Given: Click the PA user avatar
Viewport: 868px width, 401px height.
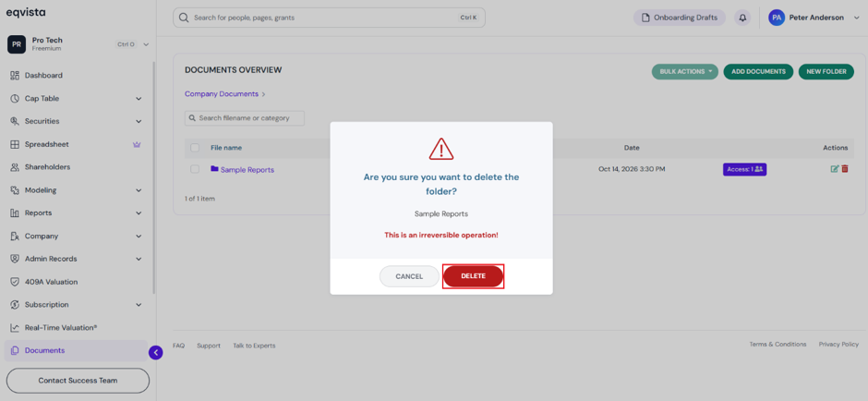Looking at the screenshot, I should (777, 18).
